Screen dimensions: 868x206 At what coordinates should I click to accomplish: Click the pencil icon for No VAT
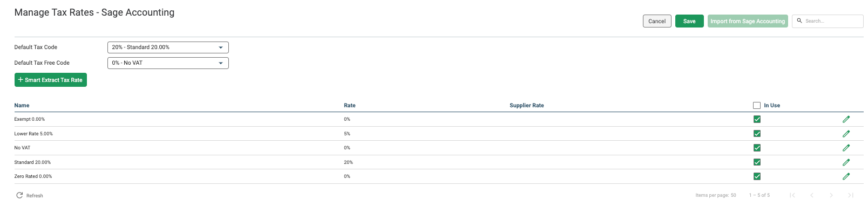[846, 148]
